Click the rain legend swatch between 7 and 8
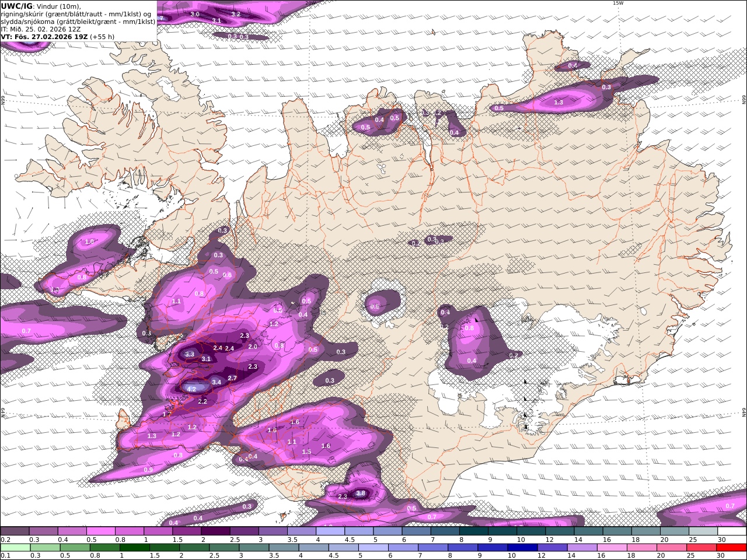The width and height of the screenshot is (747, 560). (432, 547)
